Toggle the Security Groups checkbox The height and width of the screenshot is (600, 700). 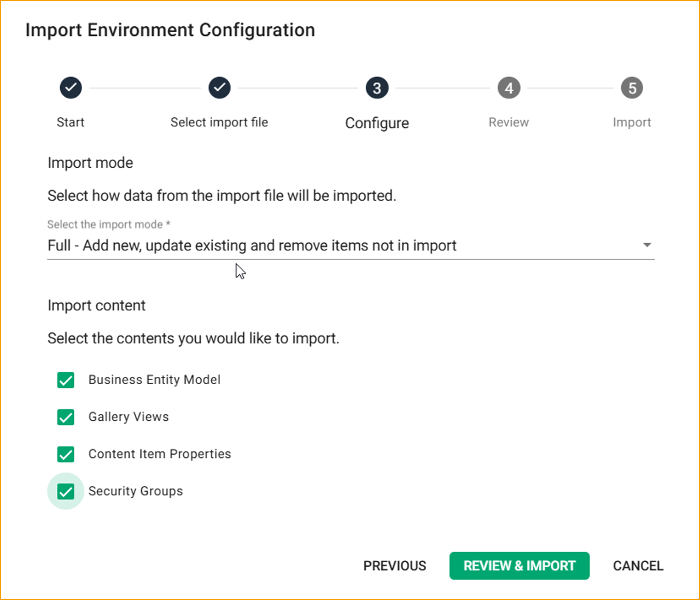66,491
